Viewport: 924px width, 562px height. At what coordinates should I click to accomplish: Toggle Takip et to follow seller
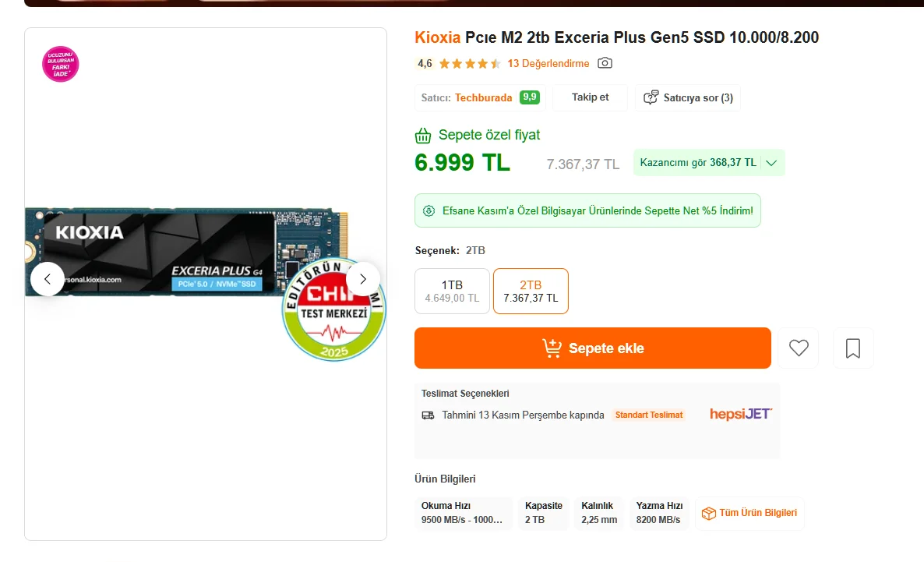590,97
